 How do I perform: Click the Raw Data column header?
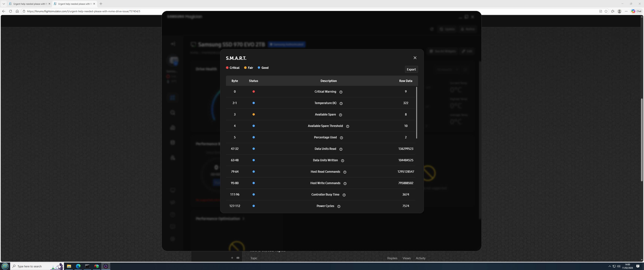click(x=405, y=81)
